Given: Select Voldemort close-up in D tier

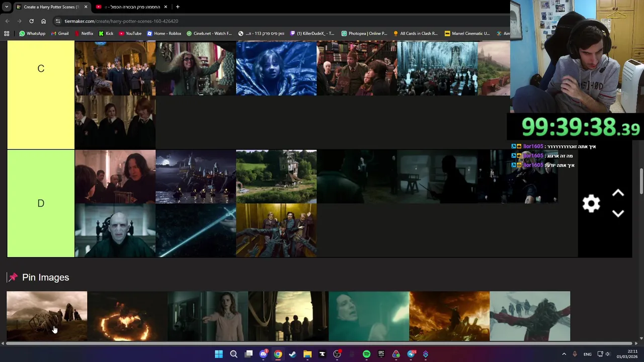Looking at the screenshot, I should [115, 230].
